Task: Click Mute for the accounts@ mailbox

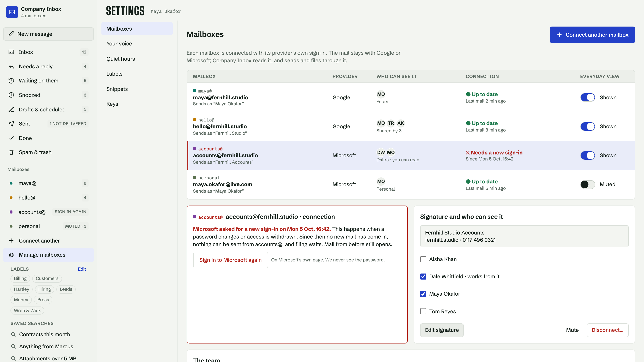Action: 572,330
